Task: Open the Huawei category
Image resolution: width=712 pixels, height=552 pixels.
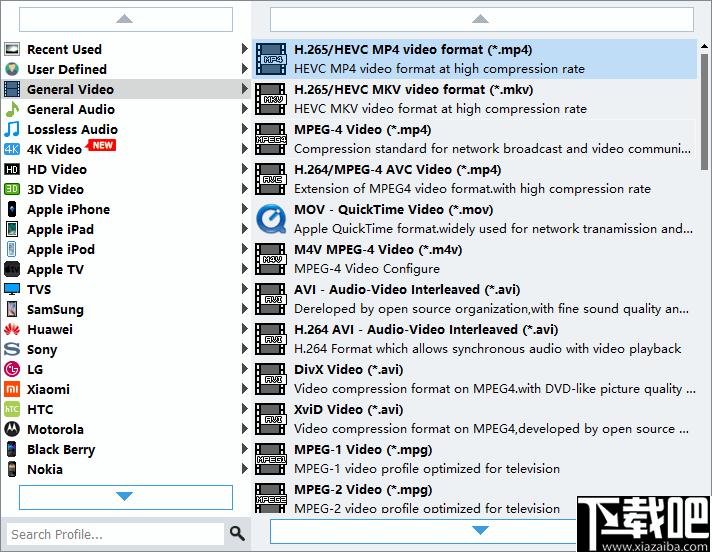Action: pos(126,329)
